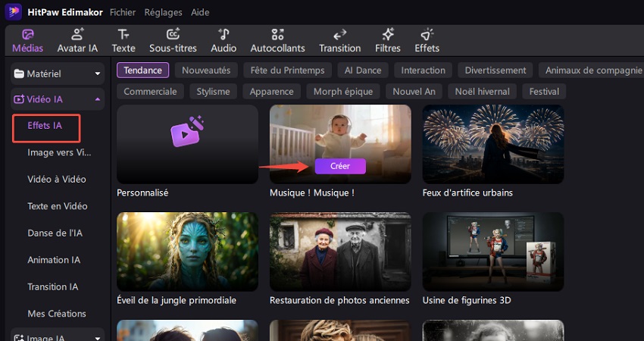Select the Nouvel An category tag
Screen dimensions: 644x341
click(414, 92)
